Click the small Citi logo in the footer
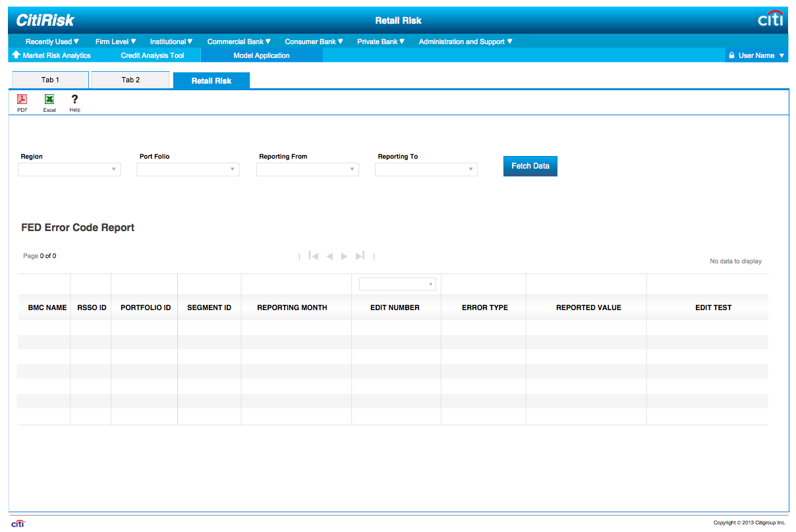The height and width of the screenshot is (532, 796). [18, 523]
